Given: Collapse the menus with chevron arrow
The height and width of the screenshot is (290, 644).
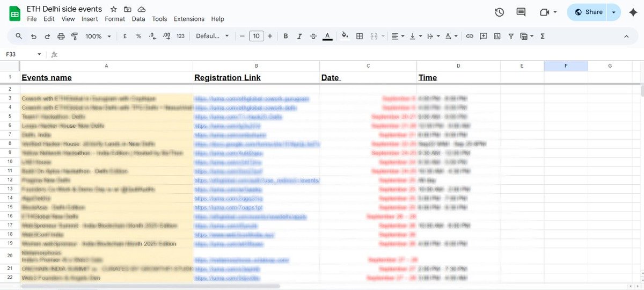Looking at the screenshot, I should click(626, 36).
